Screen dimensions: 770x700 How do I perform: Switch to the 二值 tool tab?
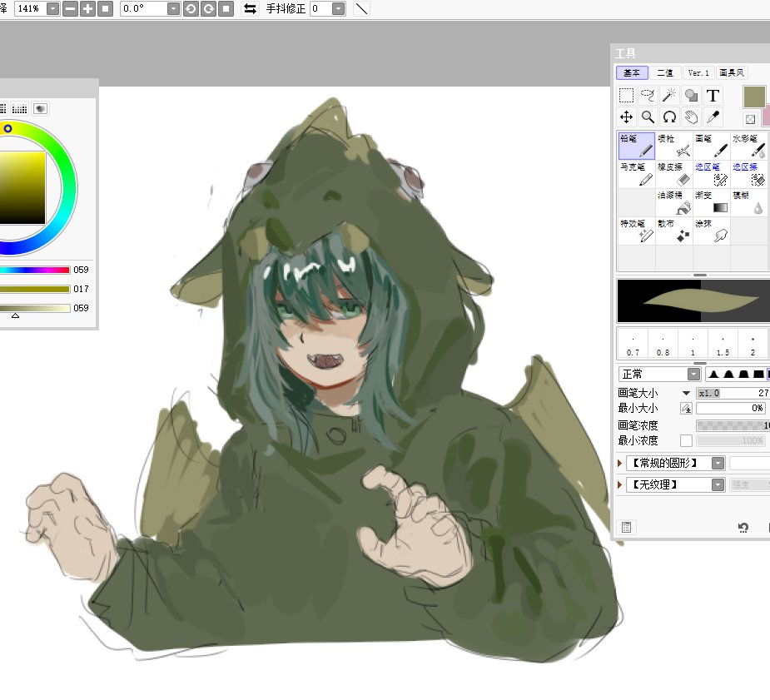pos(665,72)
